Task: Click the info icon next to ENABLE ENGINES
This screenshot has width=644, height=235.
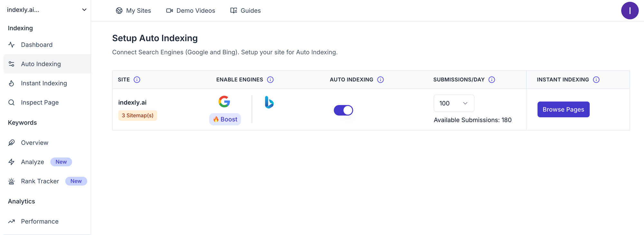Action: tap(270, 80)
